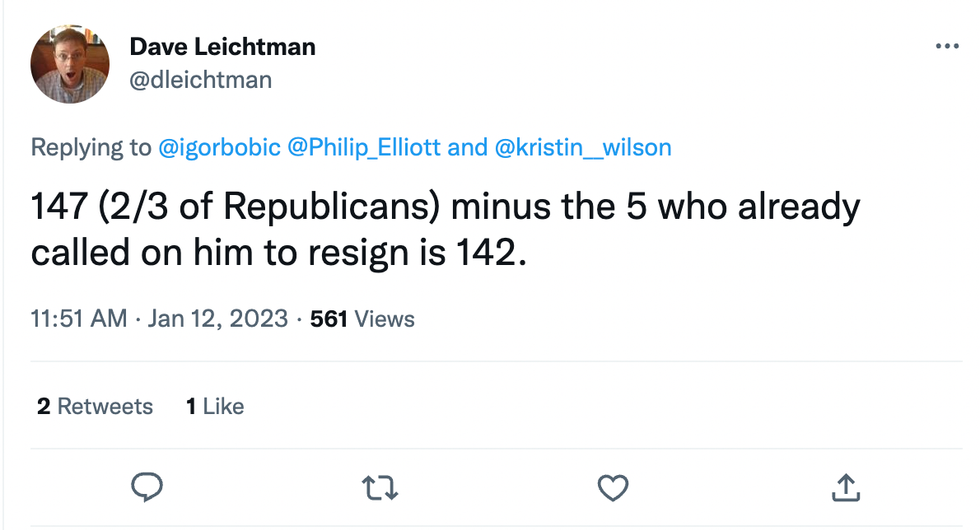Image resolution: width=980 pixels, height=530 pixels.
Task: Click the retweet arrows icon
Action: tap(381, 487)
